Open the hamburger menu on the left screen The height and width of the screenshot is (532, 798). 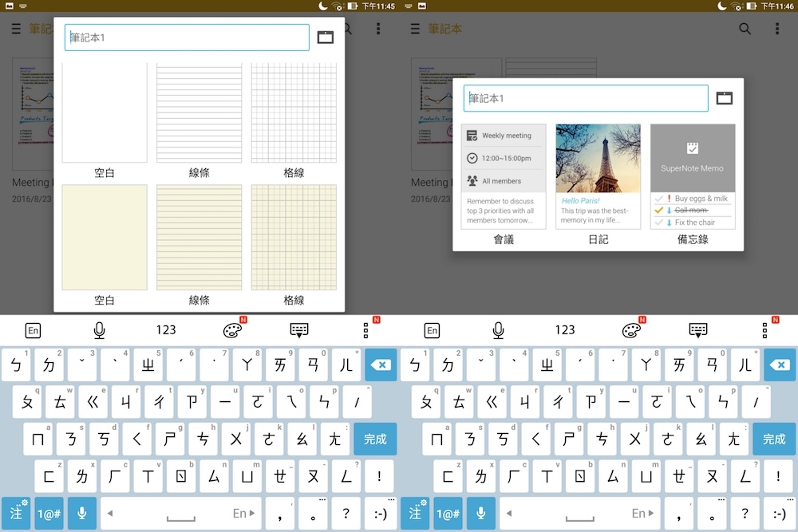pos(17,29)
